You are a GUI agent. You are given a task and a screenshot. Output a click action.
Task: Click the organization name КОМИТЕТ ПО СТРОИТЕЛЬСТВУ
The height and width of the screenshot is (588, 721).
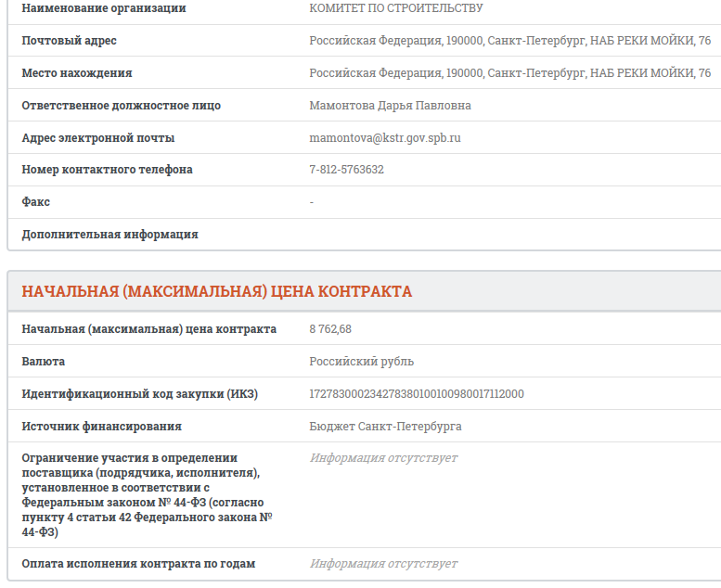[396, 8]
